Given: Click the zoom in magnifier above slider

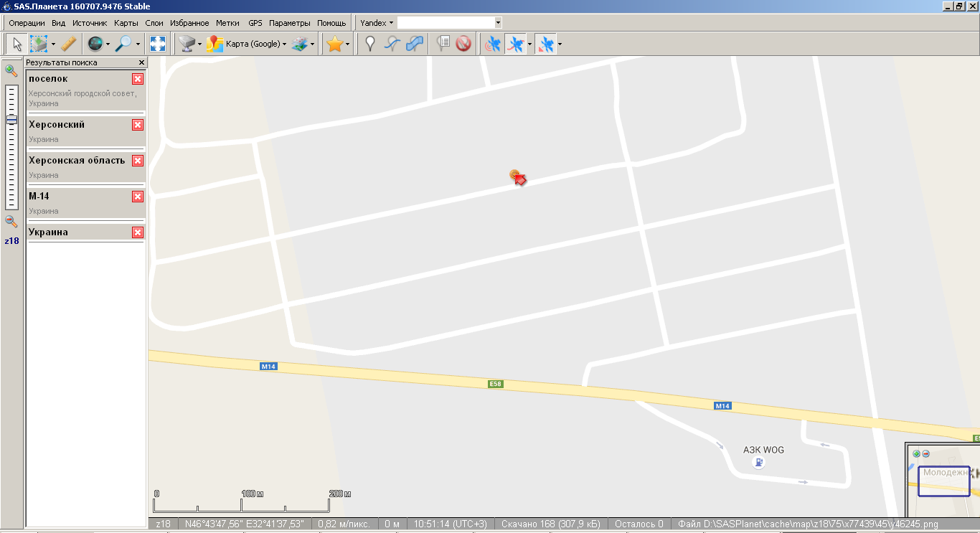Looking at the screenshot, I should point(11,70).
